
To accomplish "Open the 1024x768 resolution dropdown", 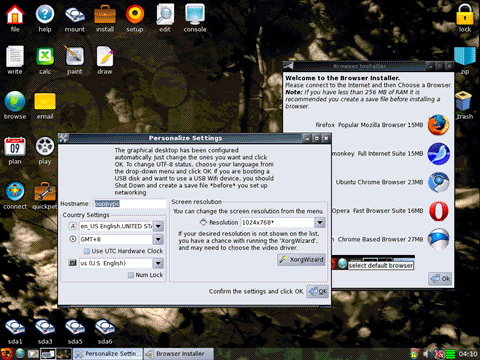I will pos(320,222).
